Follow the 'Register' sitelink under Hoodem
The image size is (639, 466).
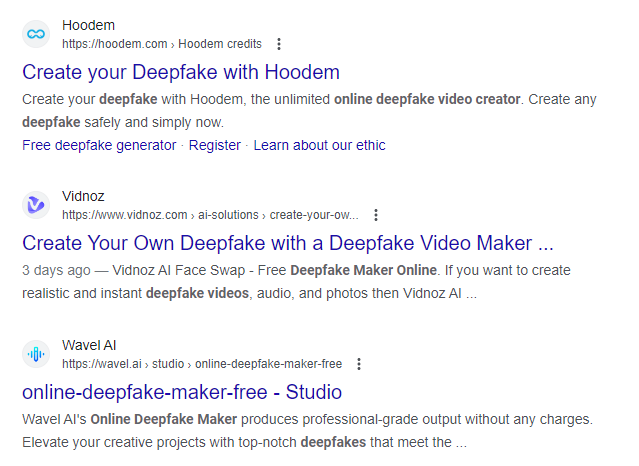pyautogui.click(x=215, y=145)
